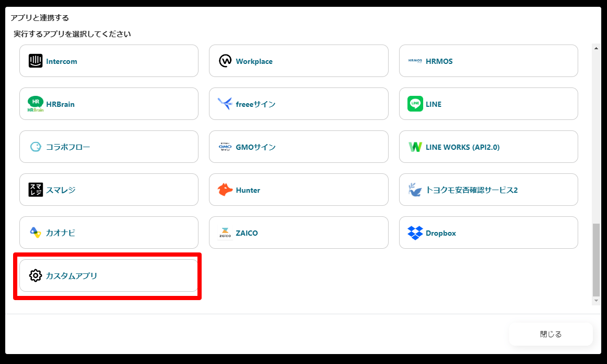Viewport: 607px width, 364px height.
Task: Click the ZAICO label text
Action: point(247,233)
